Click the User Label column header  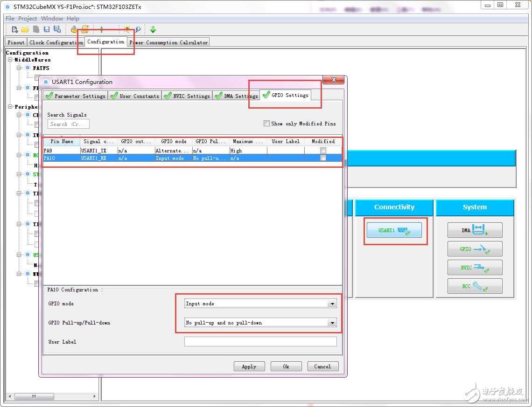click(286, 141)
